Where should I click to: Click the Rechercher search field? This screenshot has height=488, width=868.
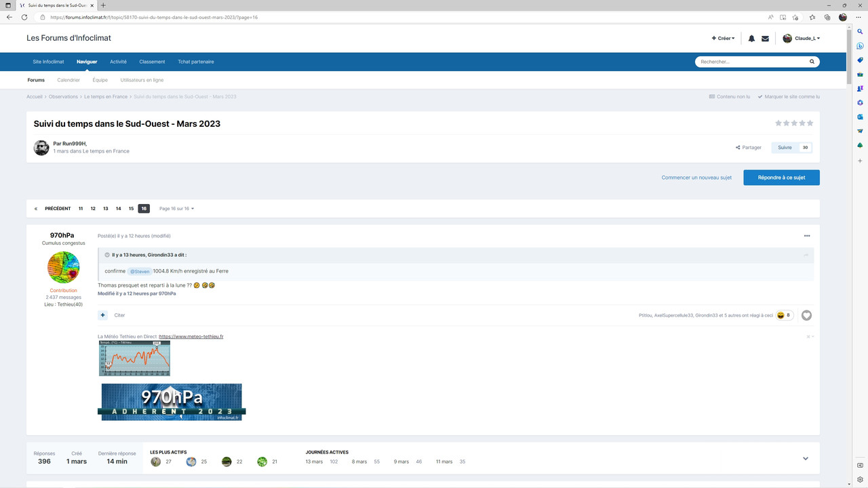point(753,62)
